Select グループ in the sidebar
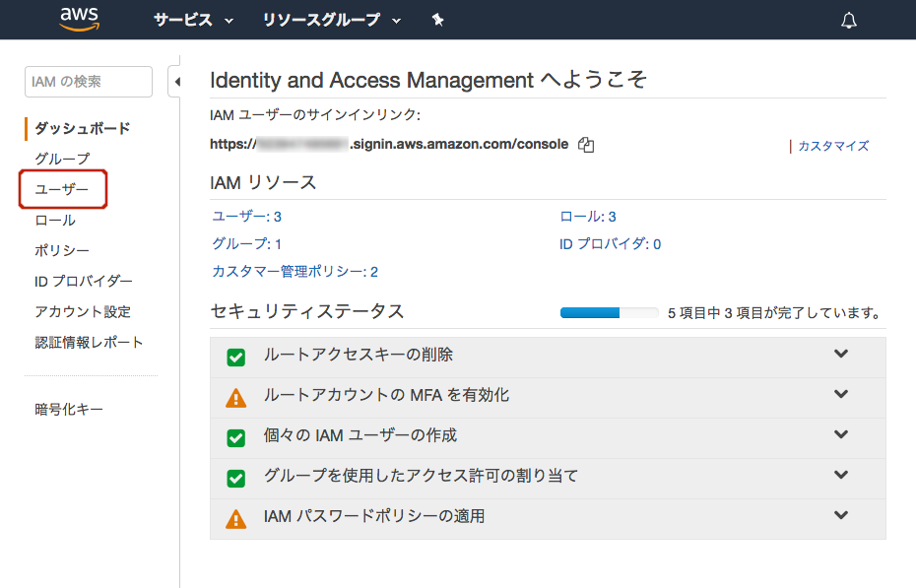This screenshot has height=588, width=916. click(62, 159)
